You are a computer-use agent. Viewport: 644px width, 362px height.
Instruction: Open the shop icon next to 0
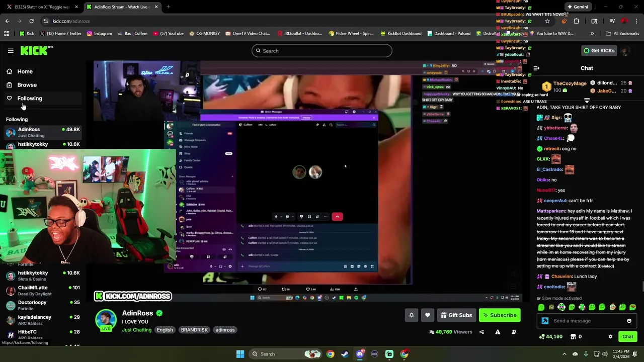tap(573, 337)
